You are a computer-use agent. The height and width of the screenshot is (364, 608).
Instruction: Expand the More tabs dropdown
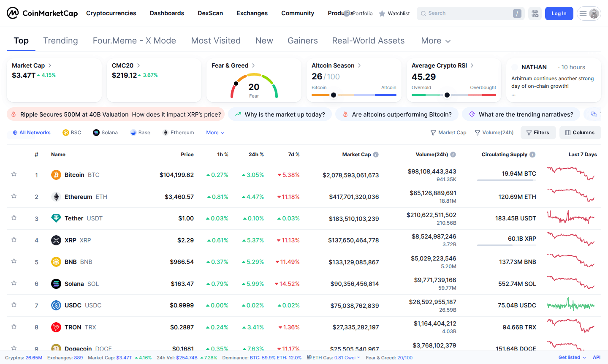point(435,40)
